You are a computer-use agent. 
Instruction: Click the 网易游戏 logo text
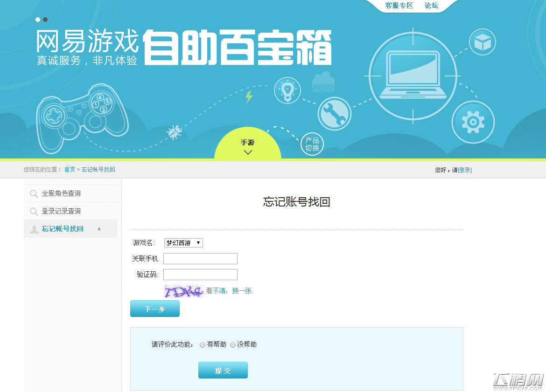(87, 41)
